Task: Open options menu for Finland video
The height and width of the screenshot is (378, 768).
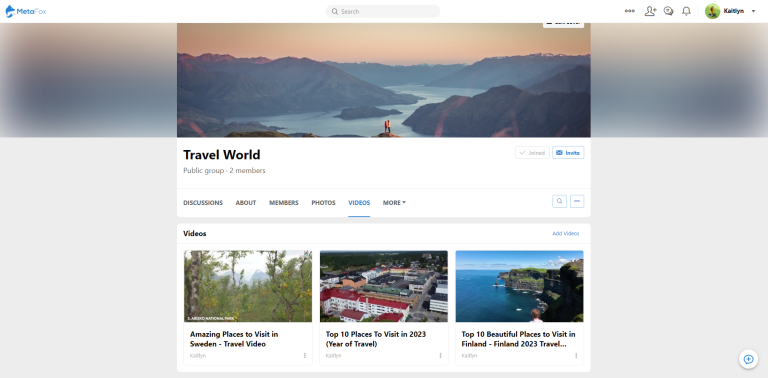Action: [x=576, y=355]
